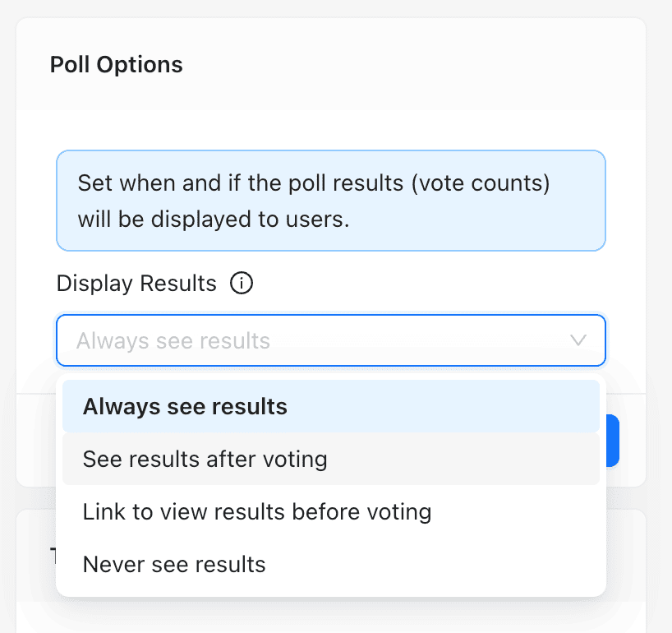Viewport: 672px width, 633px height.
Task: Click the white card area above the info banner
Action: (x=330, y=130)
